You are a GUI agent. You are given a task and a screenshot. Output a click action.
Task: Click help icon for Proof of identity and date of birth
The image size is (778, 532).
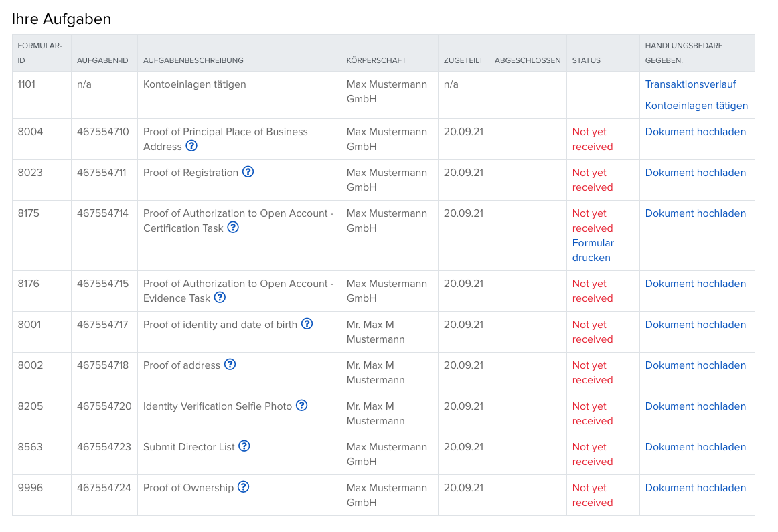pos(307,324)
